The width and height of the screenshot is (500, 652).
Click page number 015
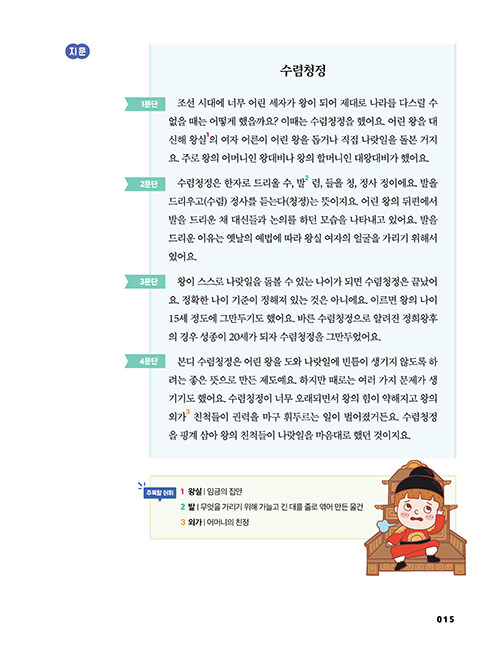coord(446,619)
